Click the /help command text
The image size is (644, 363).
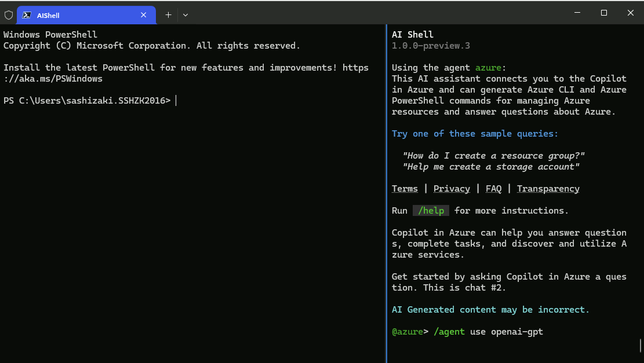pos(431,210)
